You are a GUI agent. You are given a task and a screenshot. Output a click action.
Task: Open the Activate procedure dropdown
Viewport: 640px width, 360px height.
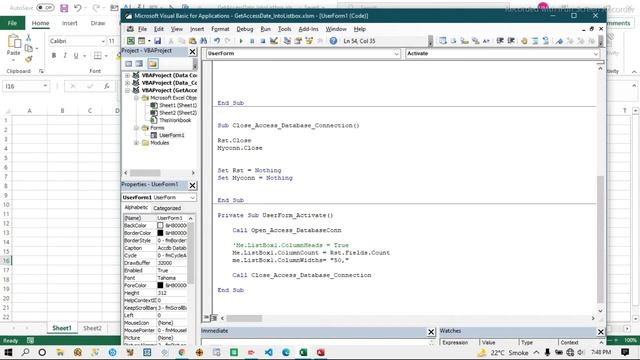(596, 53)
